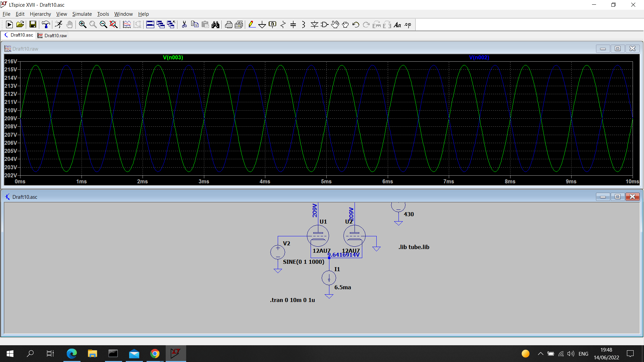644x362 pixels.
Task: Open the Simulate menu
Action: 82,14
